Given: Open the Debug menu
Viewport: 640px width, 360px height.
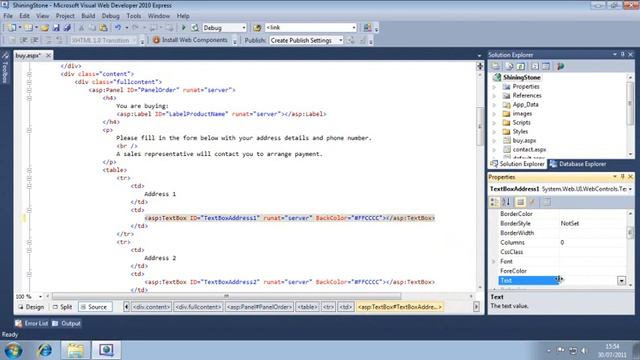Looking at the screenshot, I should point(110,16).
